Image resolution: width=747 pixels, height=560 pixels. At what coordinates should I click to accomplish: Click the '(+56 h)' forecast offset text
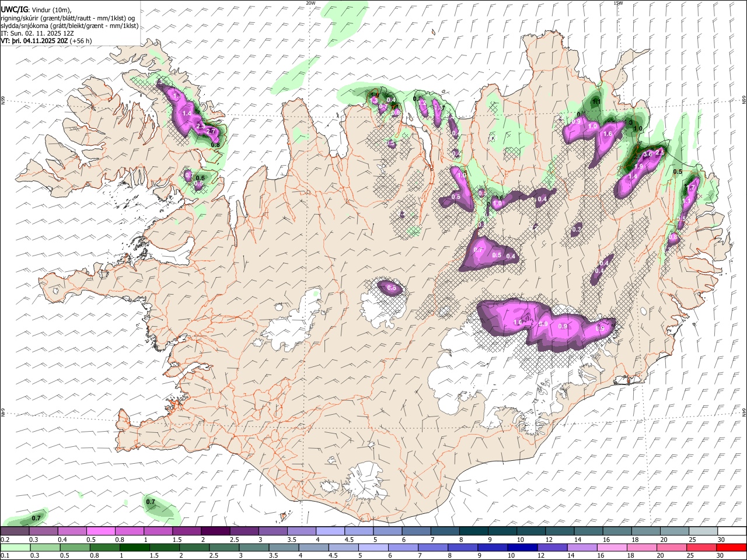(x=81, y=41)
